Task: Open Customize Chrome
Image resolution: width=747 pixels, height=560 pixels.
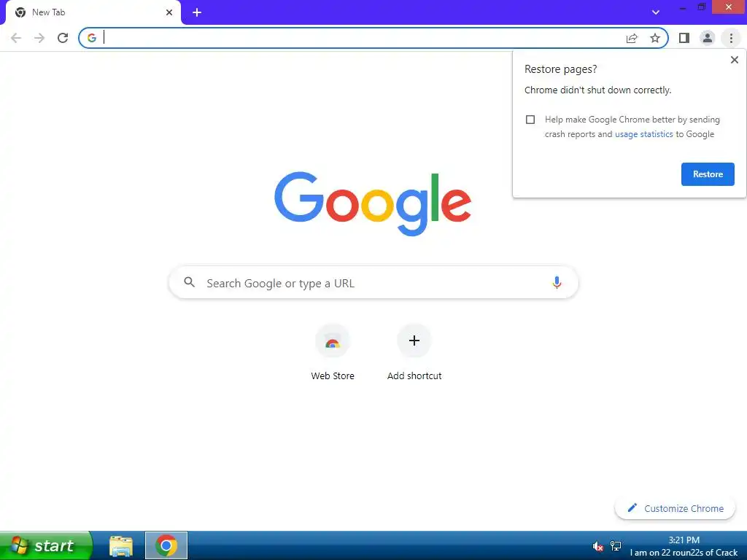Action: 675,508
